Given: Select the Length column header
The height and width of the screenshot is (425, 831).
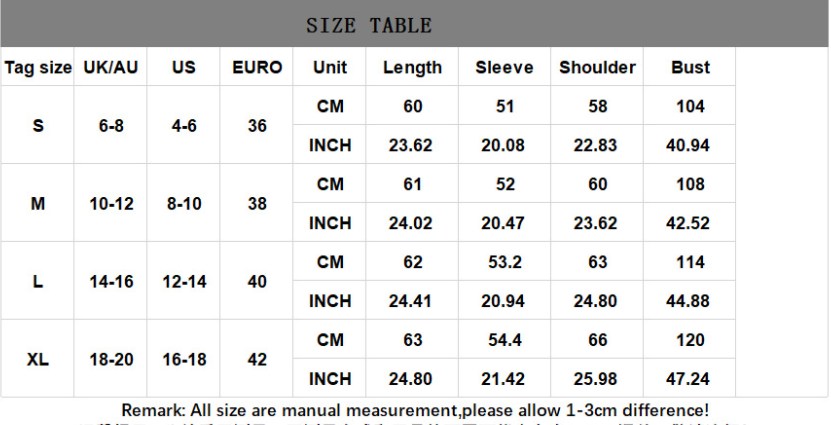Looking at the screenshot, I should click(x=412, y=68).
